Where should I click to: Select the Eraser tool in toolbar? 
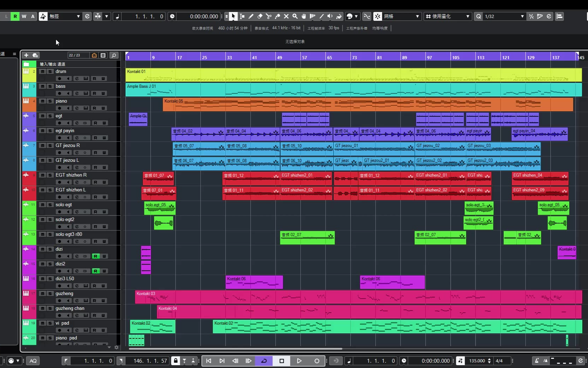[260, 16]
